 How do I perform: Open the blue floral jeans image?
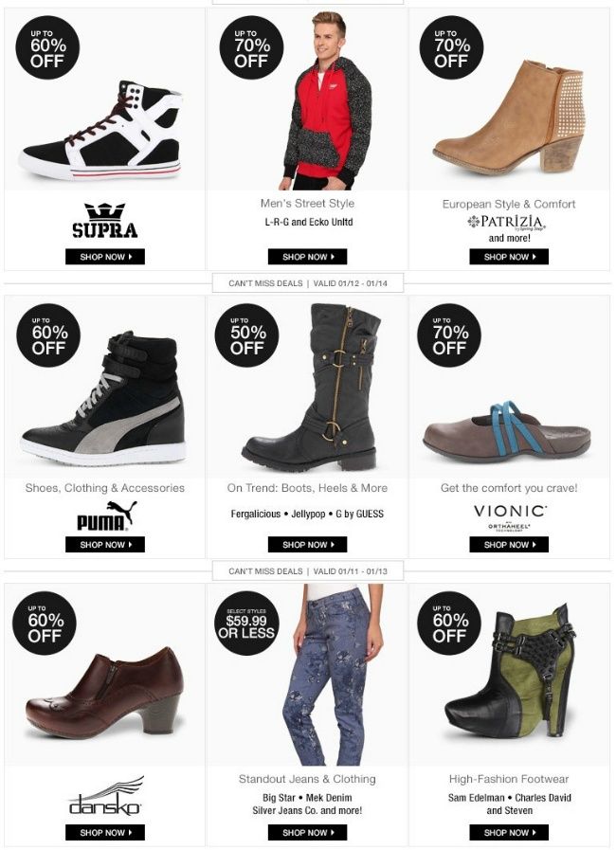[x=332, y=675]
